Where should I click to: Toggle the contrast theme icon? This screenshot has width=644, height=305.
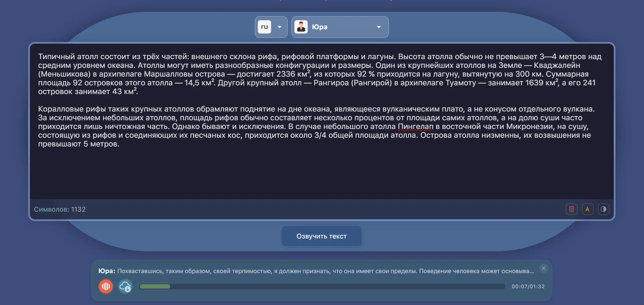click(x=603, y=209)
